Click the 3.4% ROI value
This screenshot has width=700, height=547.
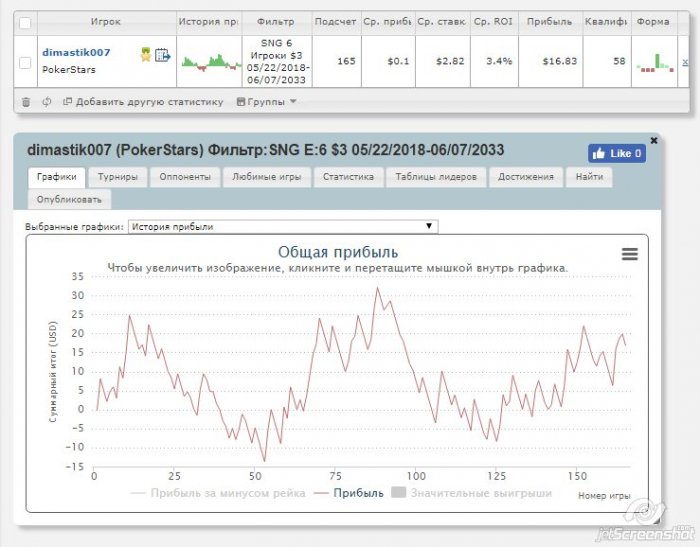click(499, 61)
